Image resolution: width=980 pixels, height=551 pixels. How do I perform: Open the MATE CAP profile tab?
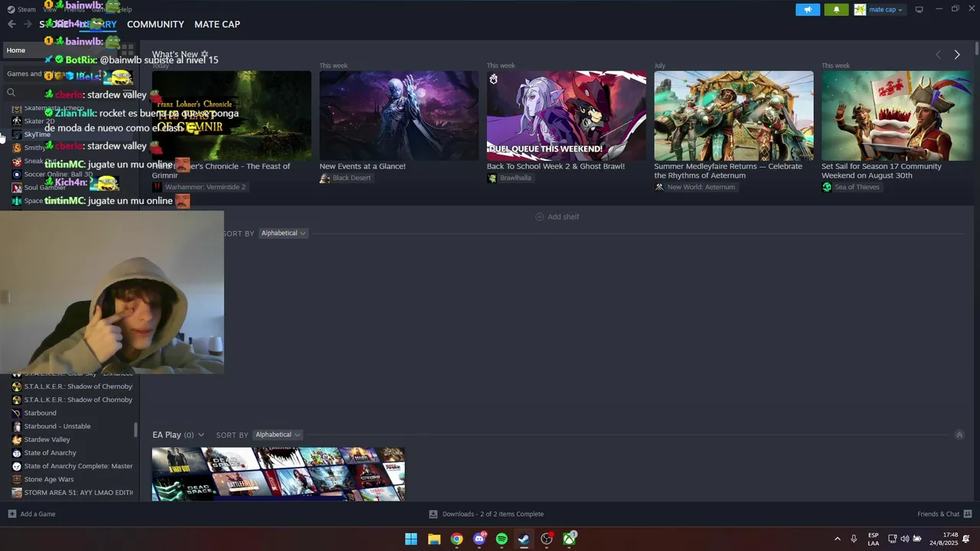[217, 24]
